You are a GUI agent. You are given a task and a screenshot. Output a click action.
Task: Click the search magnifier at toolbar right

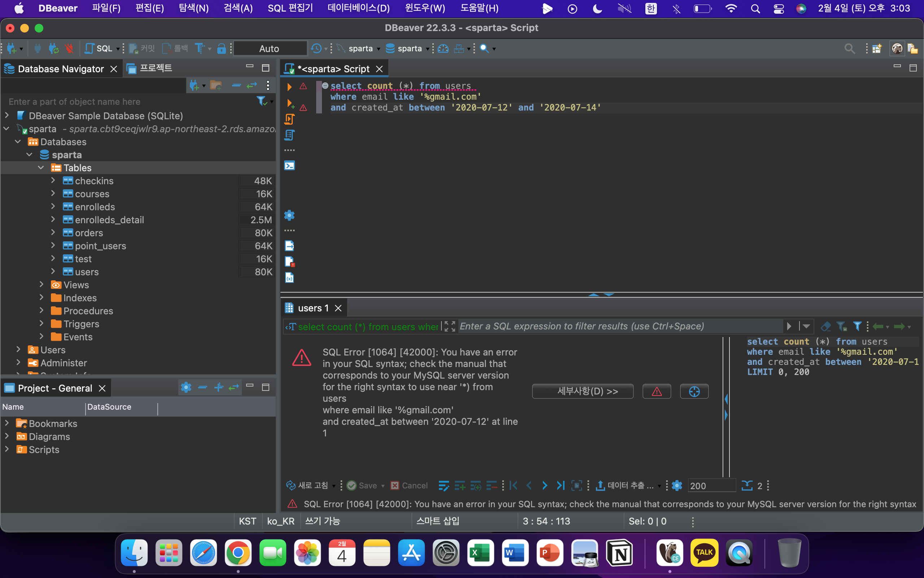tap(850, 48)
